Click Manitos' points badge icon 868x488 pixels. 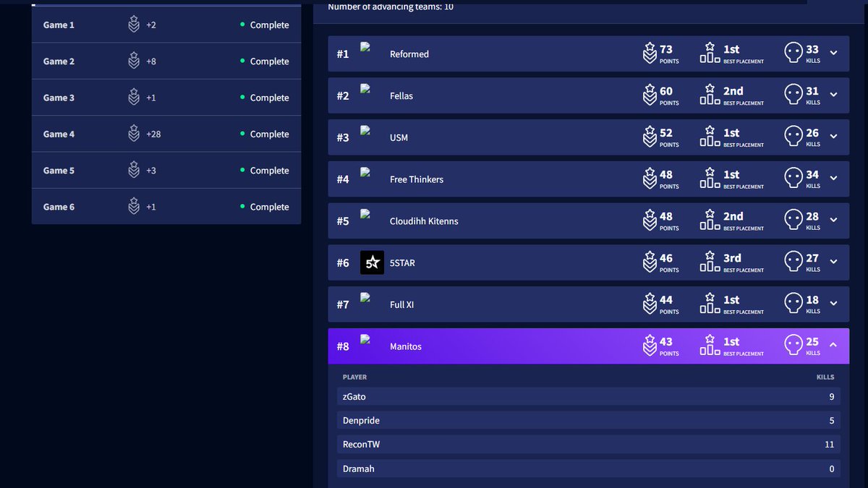coord(650,346)
